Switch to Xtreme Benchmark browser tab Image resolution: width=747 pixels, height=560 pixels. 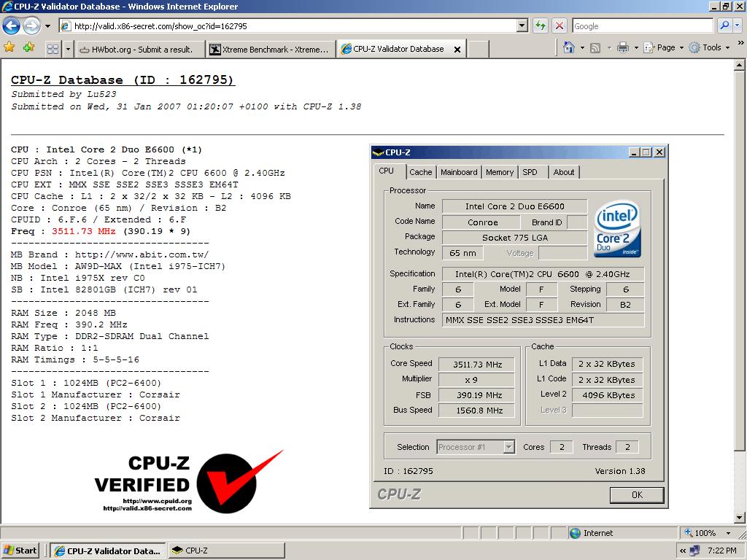271,49
